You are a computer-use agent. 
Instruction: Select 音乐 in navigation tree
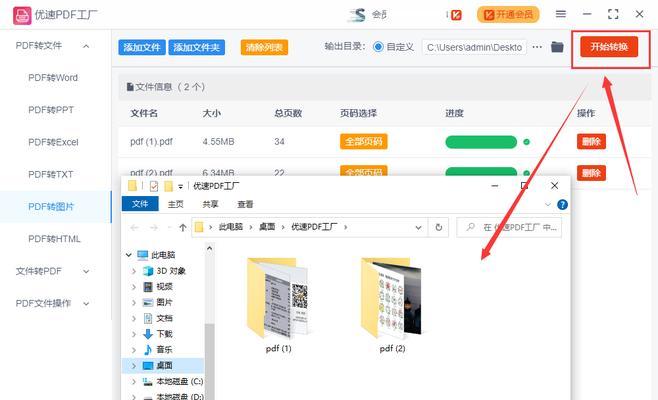(164, 349)
